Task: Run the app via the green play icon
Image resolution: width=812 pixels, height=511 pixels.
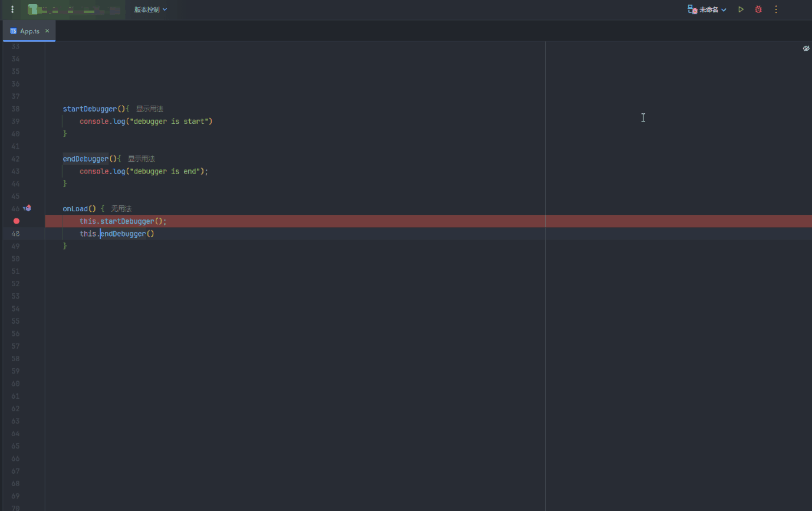Action: pos(741,9)
